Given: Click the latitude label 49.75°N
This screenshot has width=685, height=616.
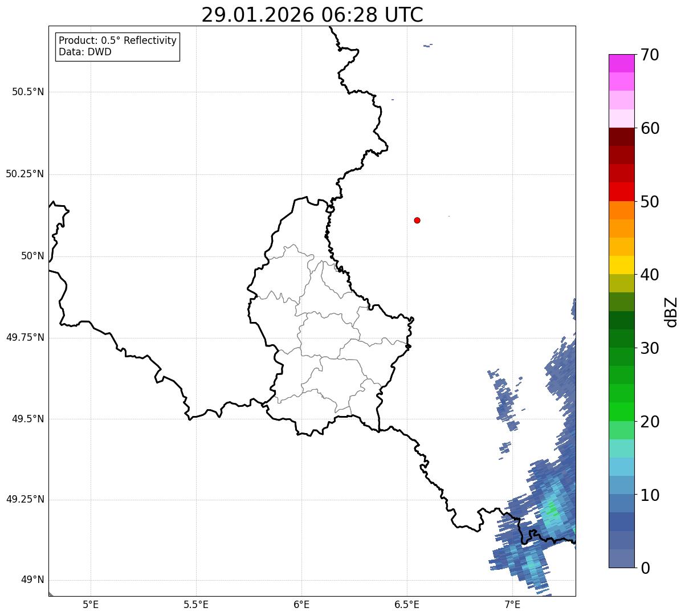Looking at the screenshot, I should click(25, 337).
